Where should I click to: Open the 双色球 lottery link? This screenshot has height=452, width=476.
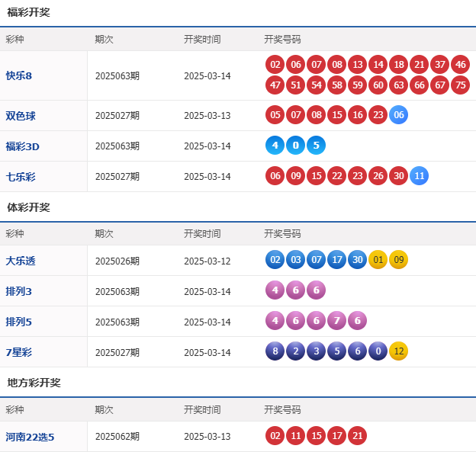21,116
